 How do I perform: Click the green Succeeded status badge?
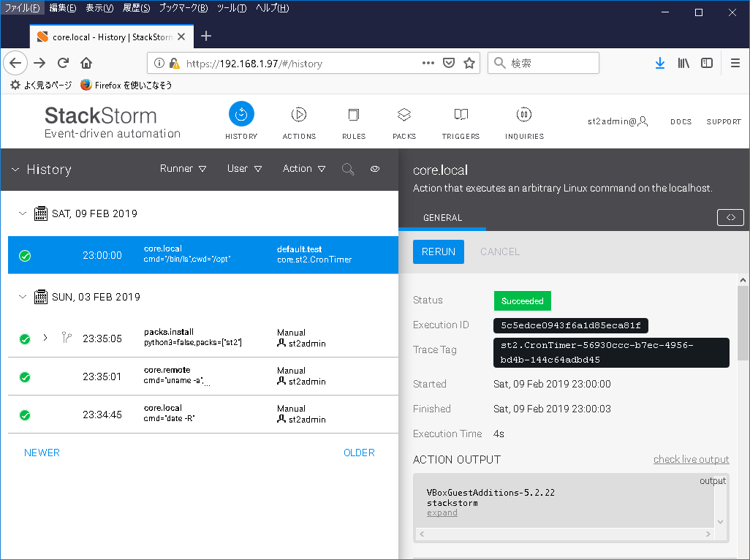(522, 300)
